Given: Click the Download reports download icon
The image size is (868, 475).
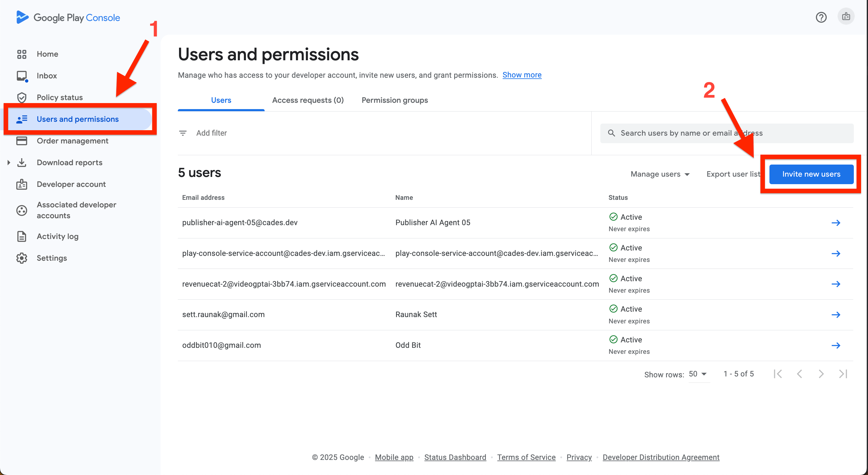Looking at the screenshot, I should (22, 163).
